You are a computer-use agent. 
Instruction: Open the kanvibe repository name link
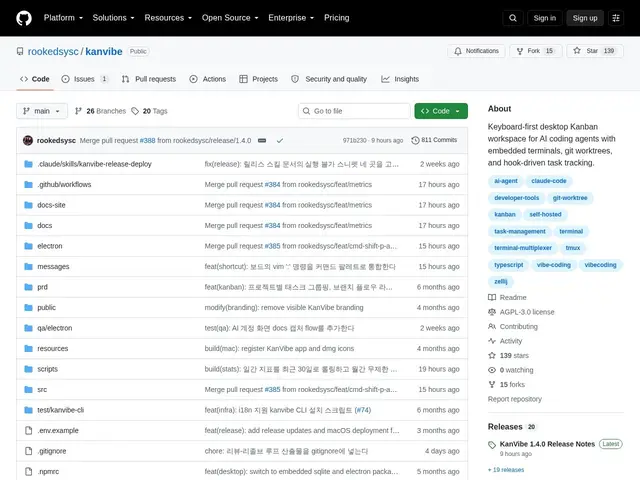coord(104,51)
